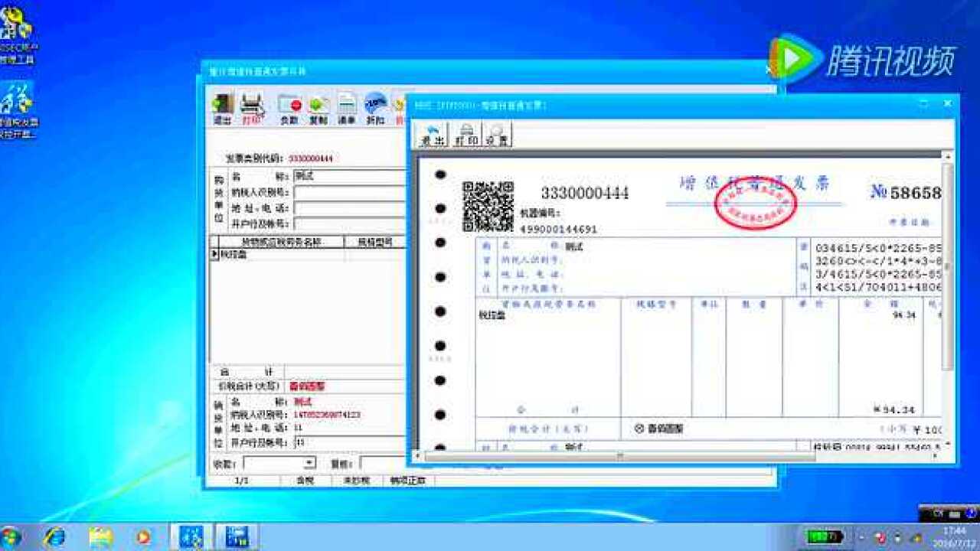Click invoice code 3330000444 in entry form
The height and width of the screenshot is (551, 980).
(x=311, y=158)
